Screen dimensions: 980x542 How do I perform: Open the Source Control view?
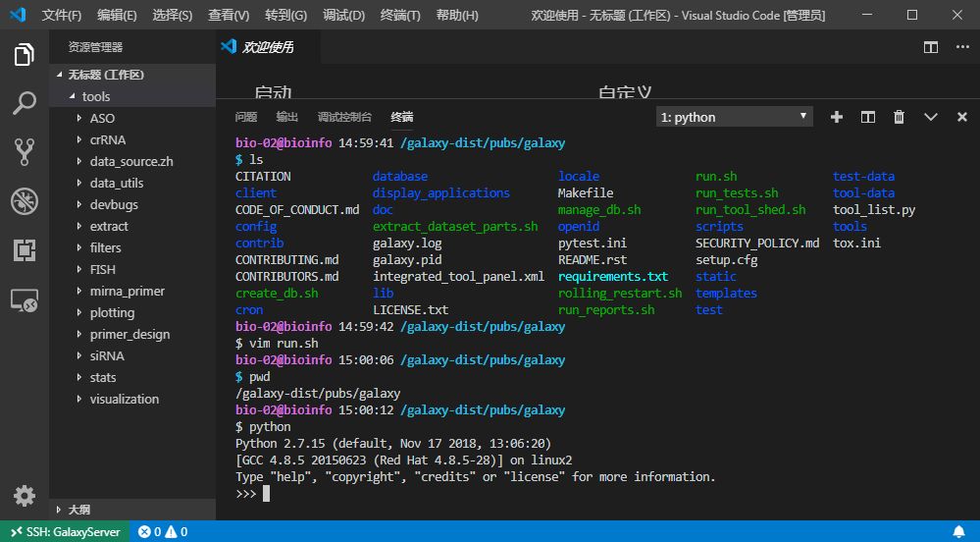pyautogui.click(x=24, y=151)
